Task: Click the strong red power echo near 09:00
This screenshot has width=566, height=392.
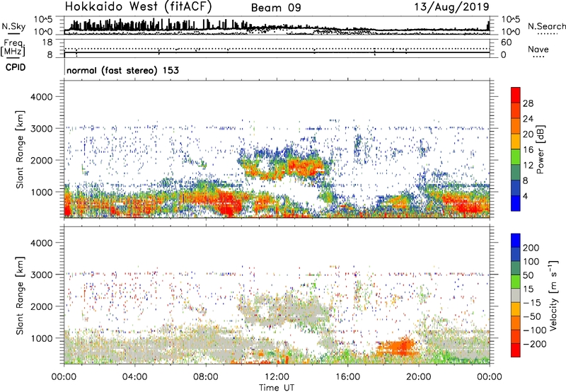Action: (227, 203)
